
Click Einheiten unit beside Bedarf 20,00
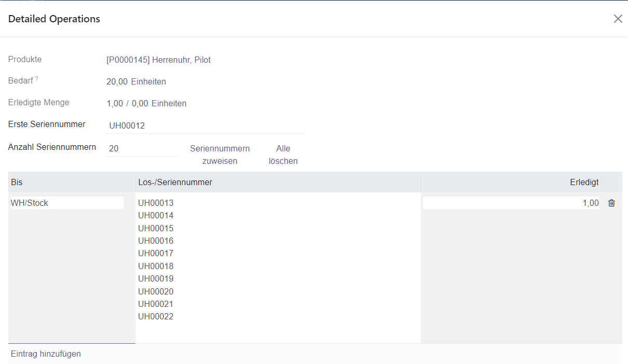click(148, 82)
